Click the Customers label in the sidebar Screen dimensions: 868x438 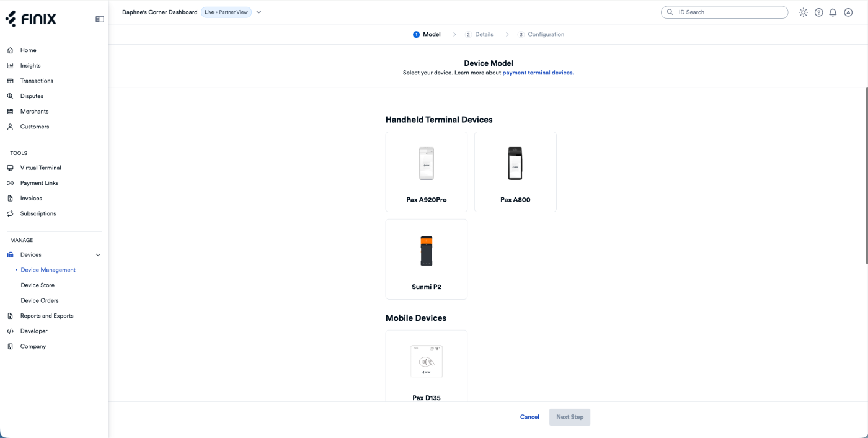pos(35,127)
